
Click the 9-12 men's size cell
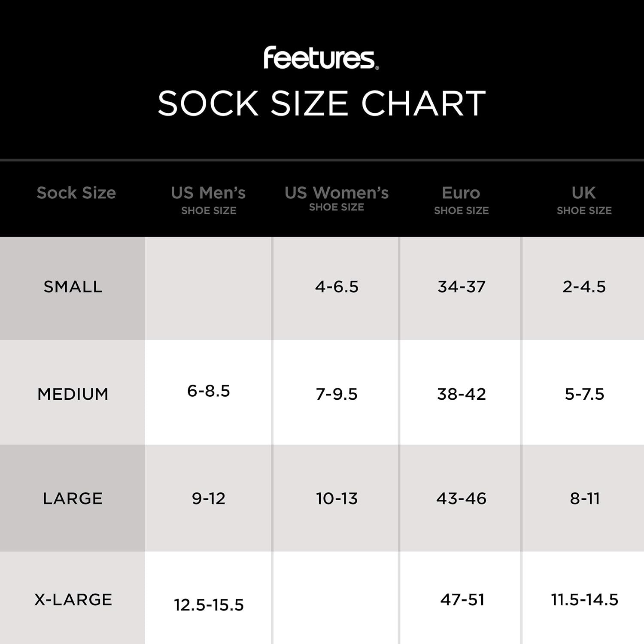[x=209, y=498]
